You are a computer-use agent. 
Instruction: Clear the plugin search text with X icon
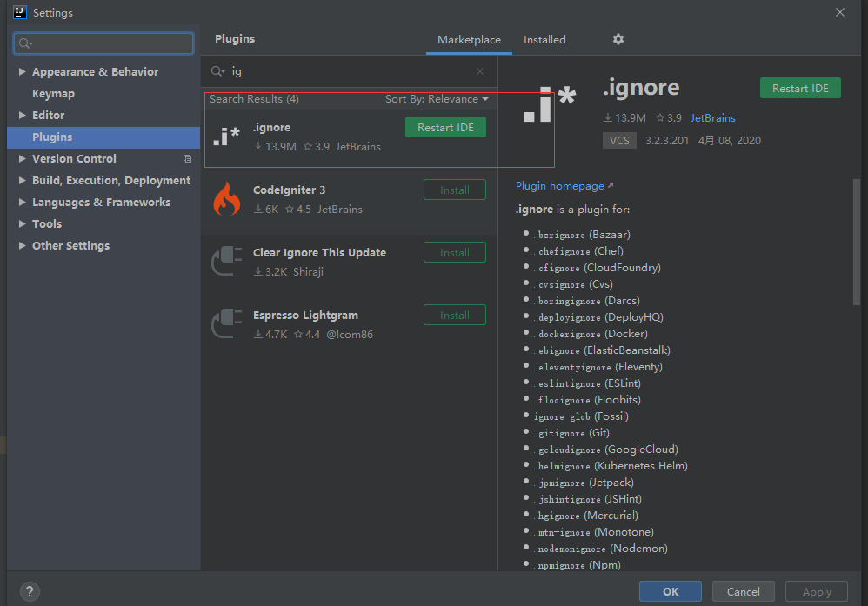click(x=480, y=71)
